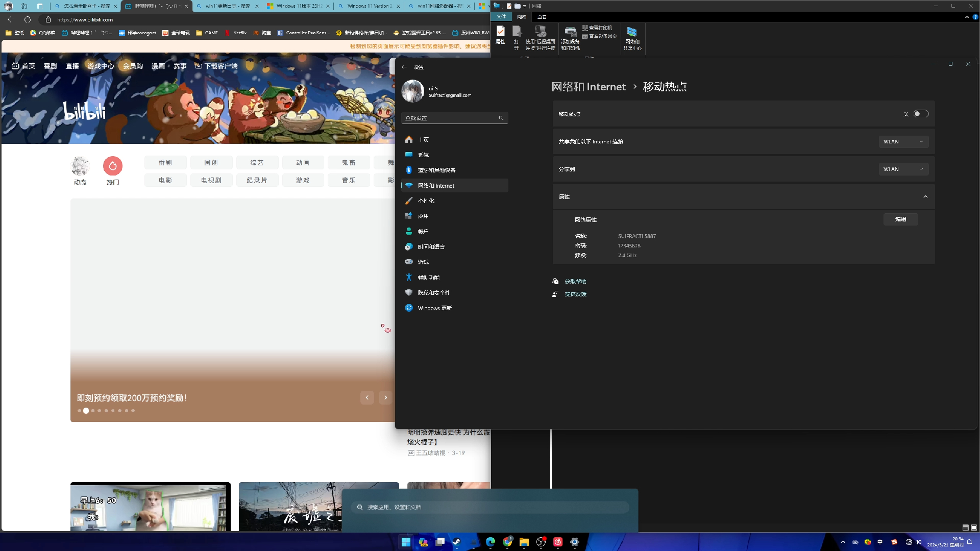Screen dimensions: 980x551
Task: Click the Give feedback (提供反馈) link
Action: 575,294
